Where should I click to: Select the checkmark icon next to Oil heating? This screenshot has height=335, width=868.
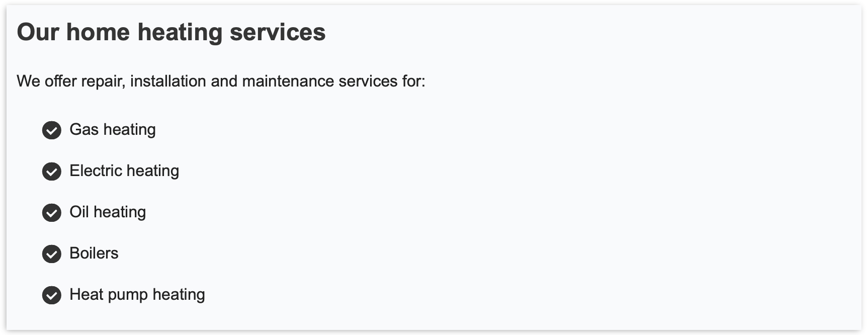pyautogui.click(x=51, y=212)
